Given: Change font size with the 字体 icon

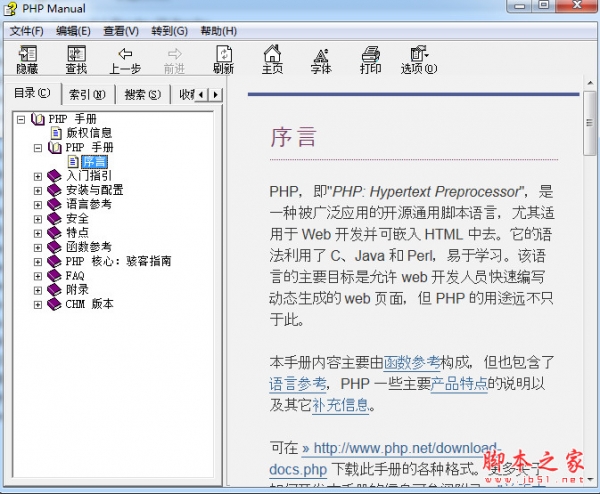Looking at the screenshot, I should point(321,55).
